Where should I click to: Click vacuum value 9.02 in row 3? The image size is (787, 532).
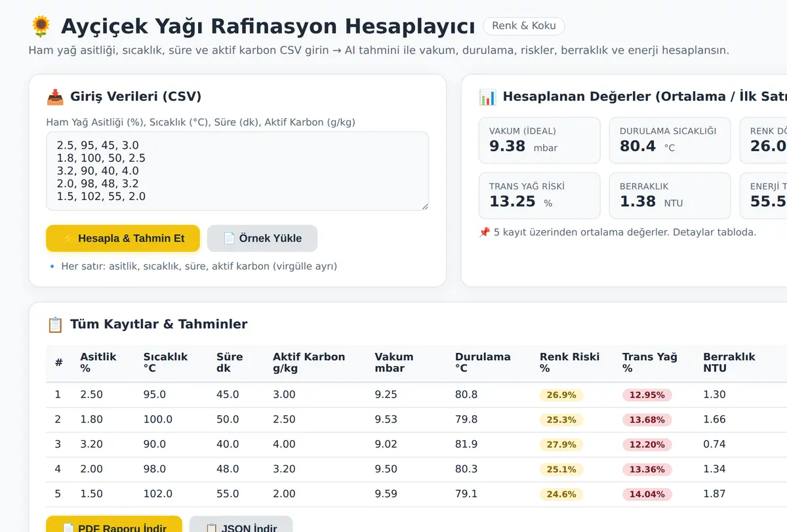(x=386, y=445)
